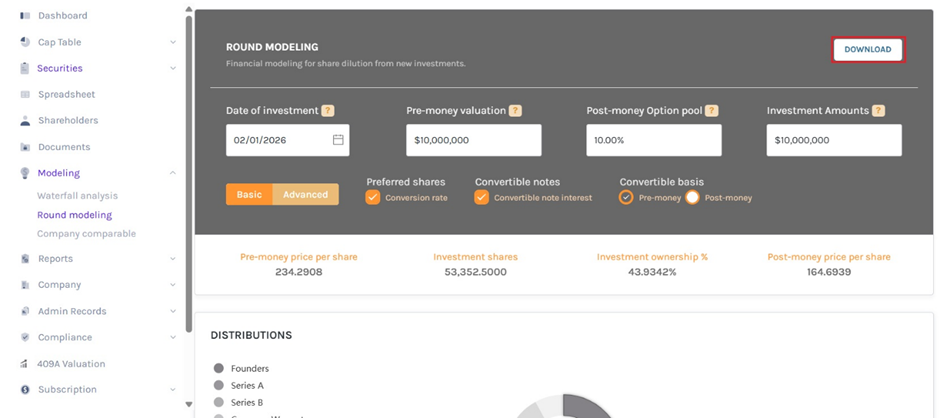This screenshot has width=940, height=418.
Task: Click the Download button
Action: [867, 50]
